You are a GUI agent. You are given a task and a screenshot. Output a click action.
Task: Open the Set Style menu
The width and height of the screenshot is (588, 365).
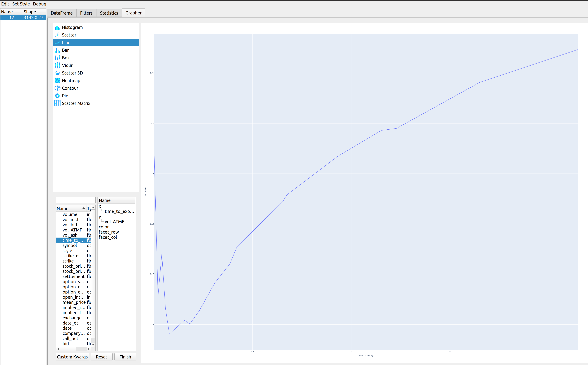tap(21, 4)
